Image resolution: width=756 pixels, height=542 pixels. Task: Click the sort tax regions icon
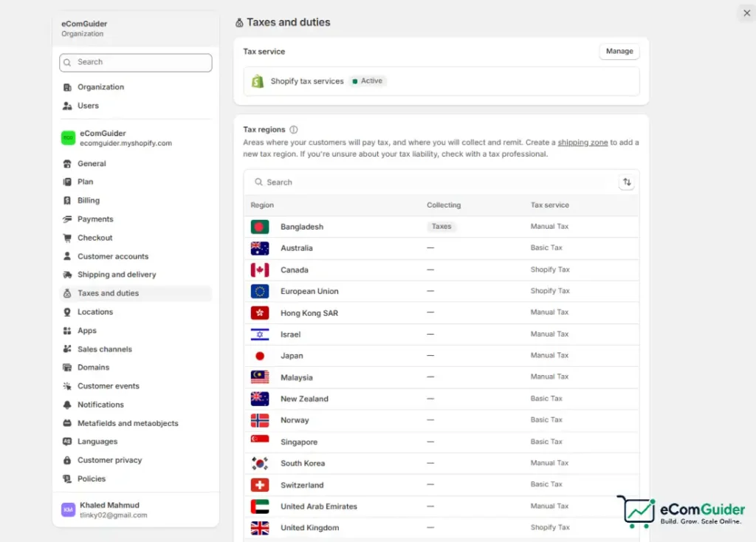(x=627, y=182)
